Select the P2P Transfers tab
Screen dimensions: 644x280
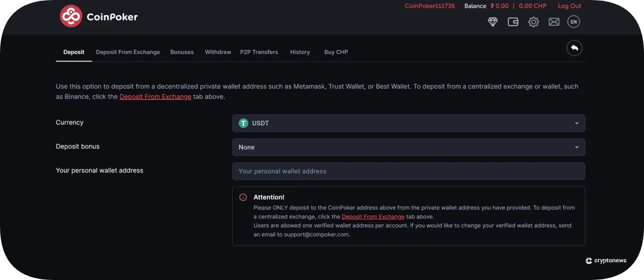click(x=259, y=52)
